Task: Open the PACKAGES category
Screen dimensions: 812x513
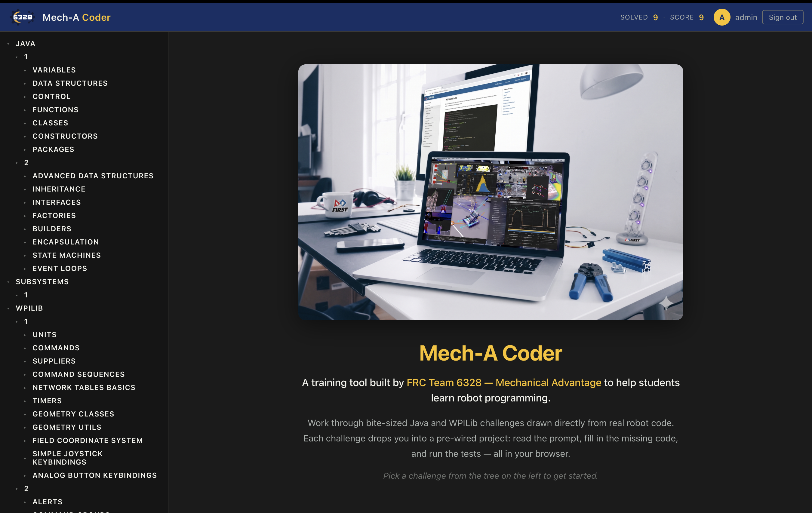Action: point(53,149)
